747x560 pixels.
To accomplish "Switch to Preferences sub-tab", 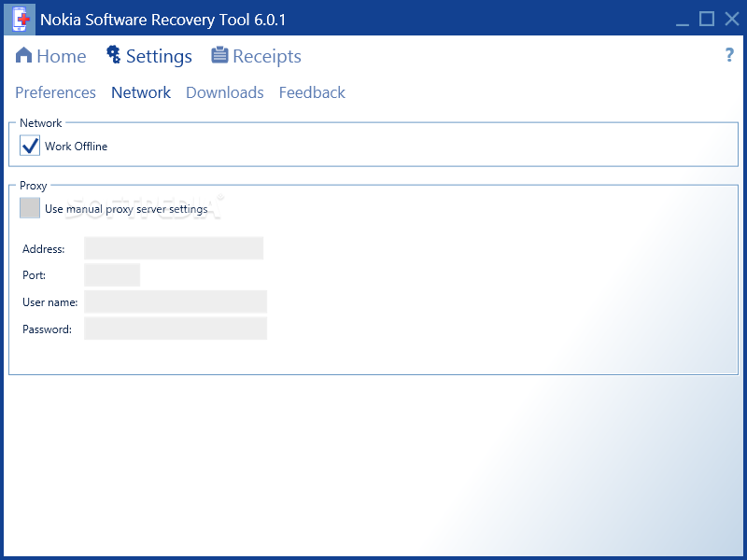I will tap(55, 92).
